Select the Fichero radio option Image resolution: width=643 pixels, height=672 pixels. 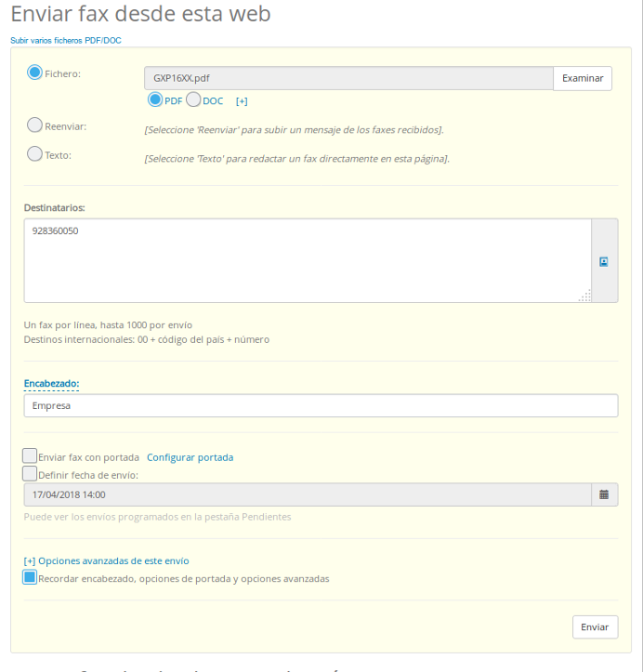tap(35, 72)
